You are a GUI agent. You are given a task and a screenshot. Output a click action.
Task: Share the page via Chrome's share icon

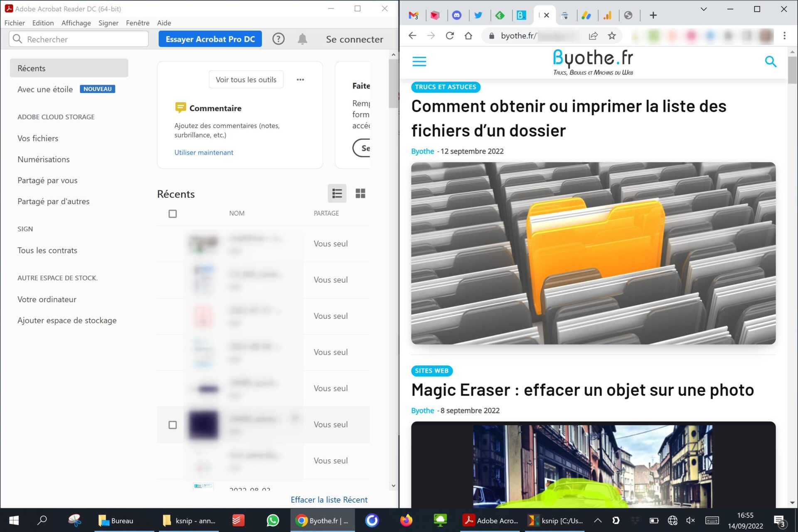pyautogui.click(x=593, y=36)
